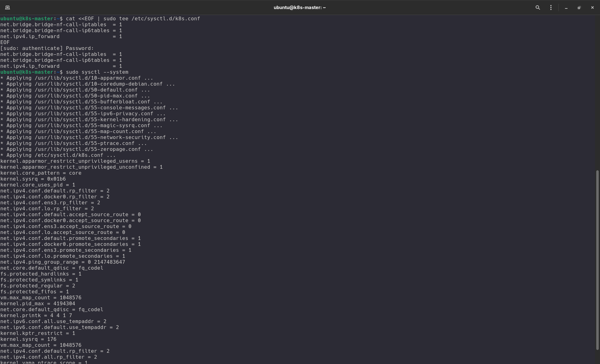The image size is (600, 364).
Task: Click the magnifying glass in the headerbar
Action: pyautogui.click(x=538, y=7)
